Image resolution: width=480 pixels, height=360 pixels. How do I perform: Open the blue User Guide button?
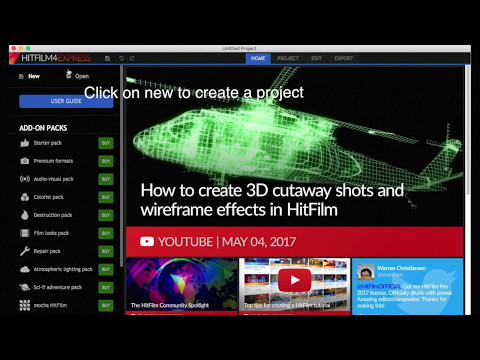coord(66,101)
